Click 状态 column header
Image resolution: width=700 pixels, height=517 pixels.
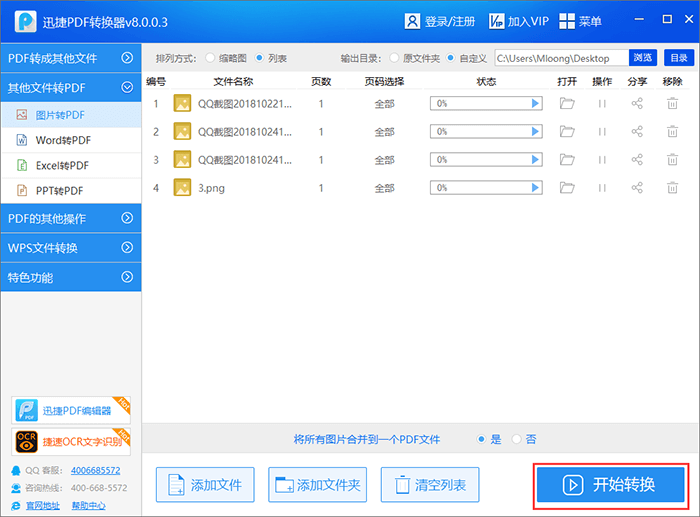click(486, 81)
